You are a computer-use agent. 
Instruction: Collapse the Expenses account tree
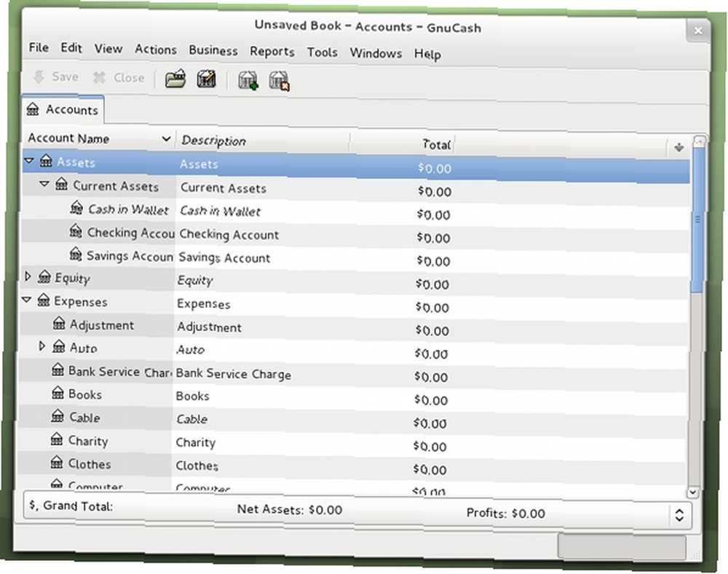coord(26,300)
